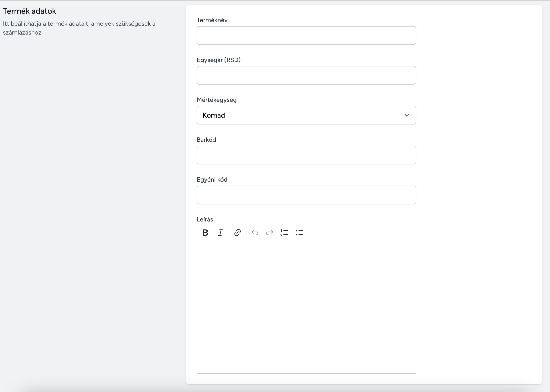Apply bulleted list in description editor
The image size is (550, 392).
coord(300,233)
